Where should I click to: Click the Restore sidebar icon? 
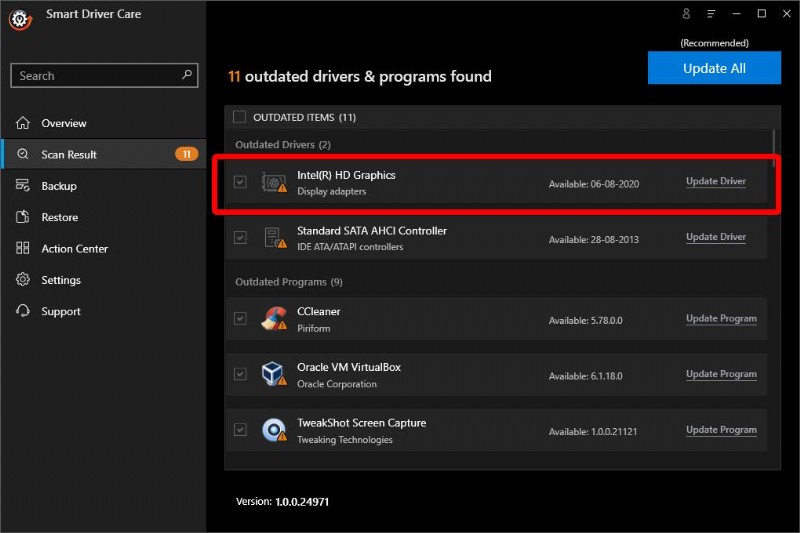point(22,217)
